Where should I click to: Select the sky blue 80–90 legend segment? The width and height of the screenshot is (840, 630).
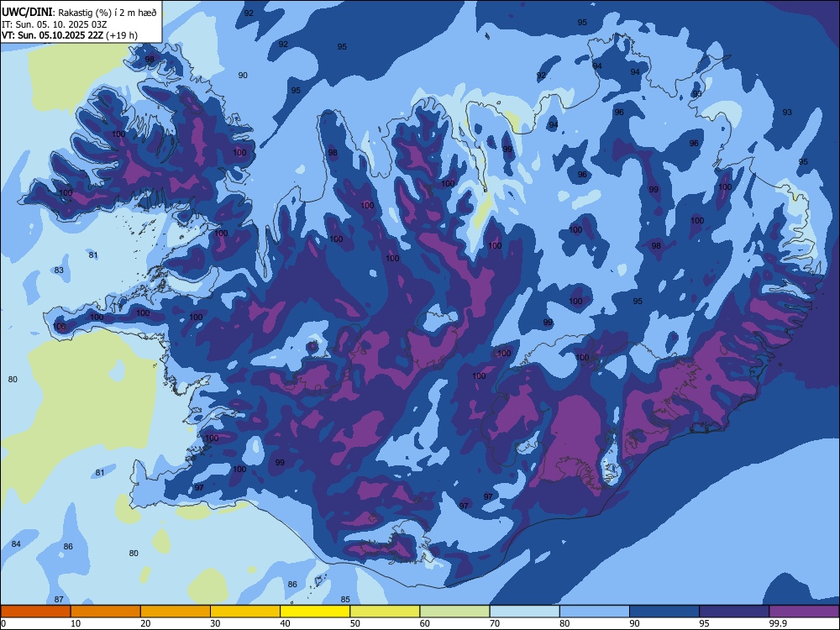pyautogui.click(x=595, y=612)
